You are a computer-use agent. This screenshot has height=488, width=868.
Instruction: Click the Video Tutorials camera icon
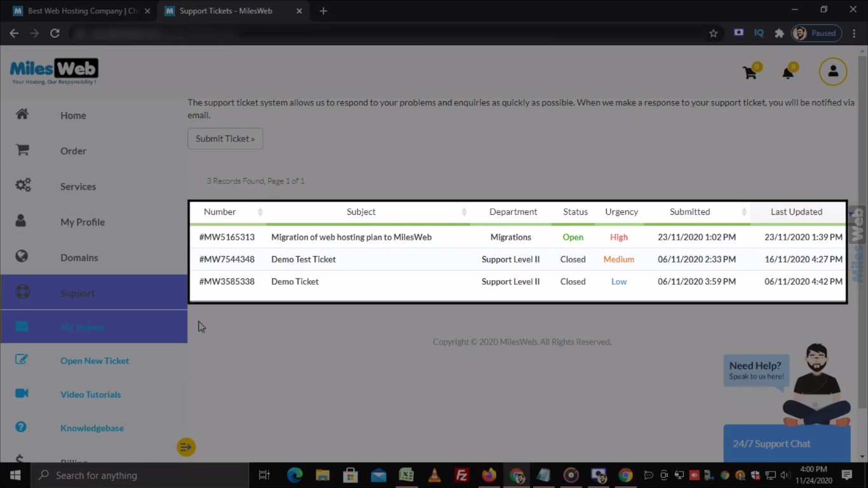pyautogui.click(x=22, y=393)
